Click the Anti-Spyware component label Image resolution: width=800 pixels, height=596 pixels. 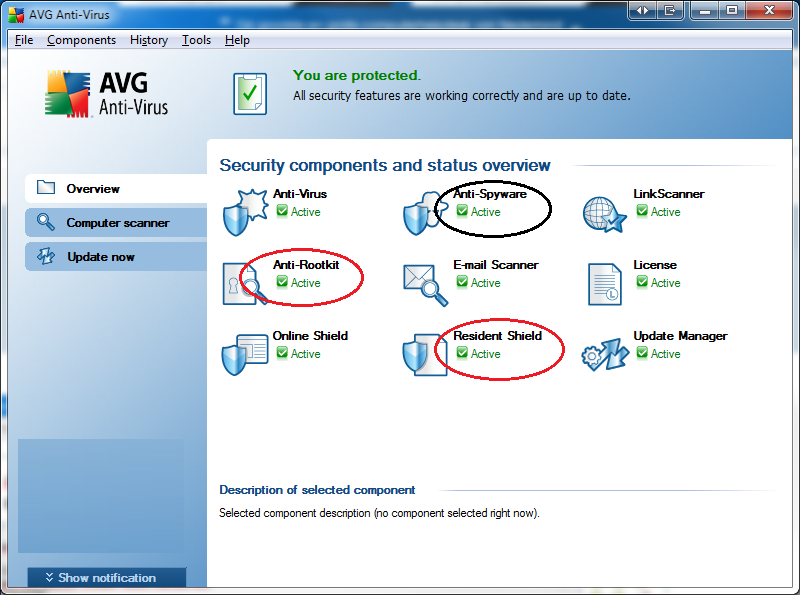490,194
